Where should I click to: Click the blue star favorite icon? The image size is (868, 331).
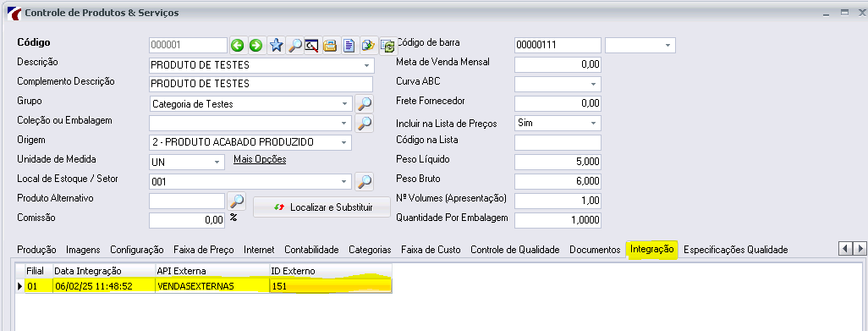tap(276, 46)
